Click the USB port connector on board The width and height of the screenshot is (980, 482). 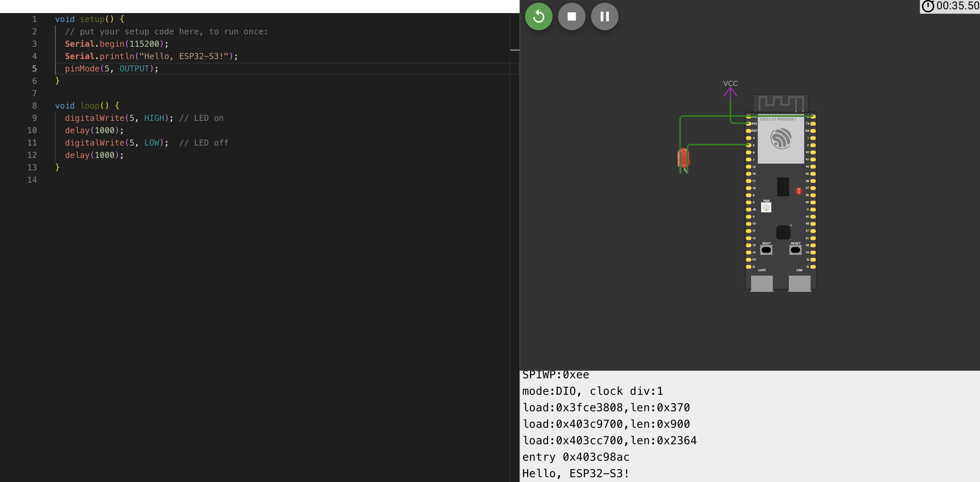click(x=799, y=283)
